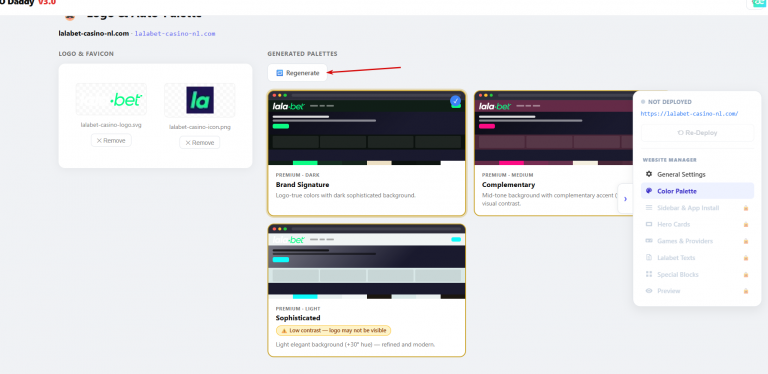Click the lock icon beside Games & Providers
The image size is (768, 374).
[745, 241]
